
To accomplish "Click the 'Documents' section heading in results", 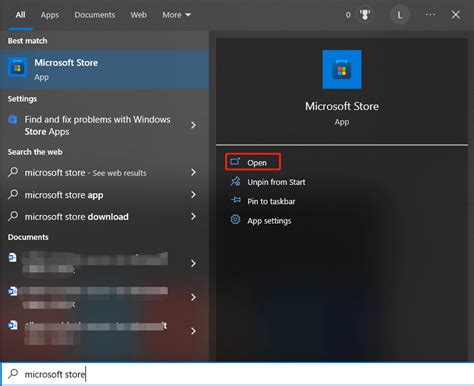I will point(28,237).
